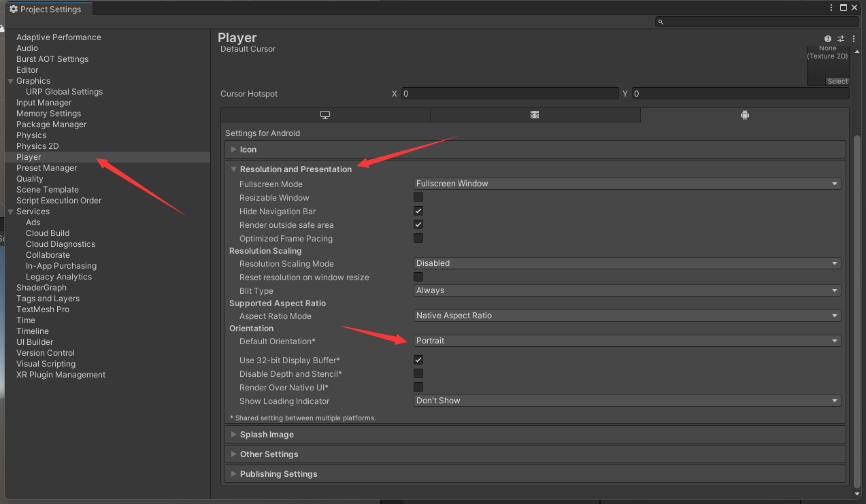Image resolution: width=866 pixels, height=504 pixels.
Task: Click the window more-options icon in title bar
Action: click(x=831, y=8)
